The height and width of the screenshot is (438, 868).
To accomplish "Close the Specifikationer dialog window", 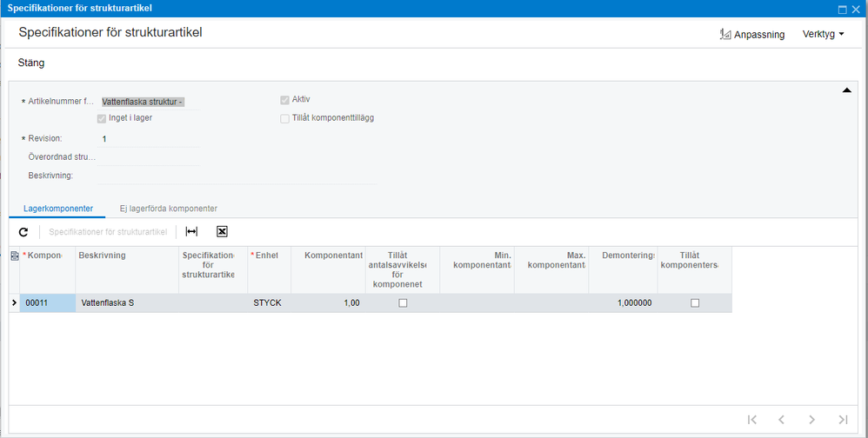I will [x=856, y=9].
